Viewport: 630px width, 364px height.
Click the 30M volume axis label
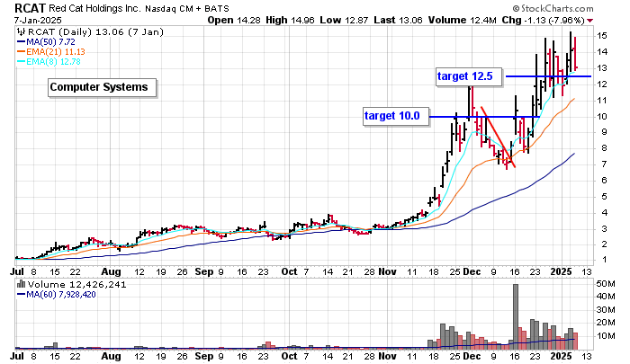pyautogui.click(x=606, y=310)
